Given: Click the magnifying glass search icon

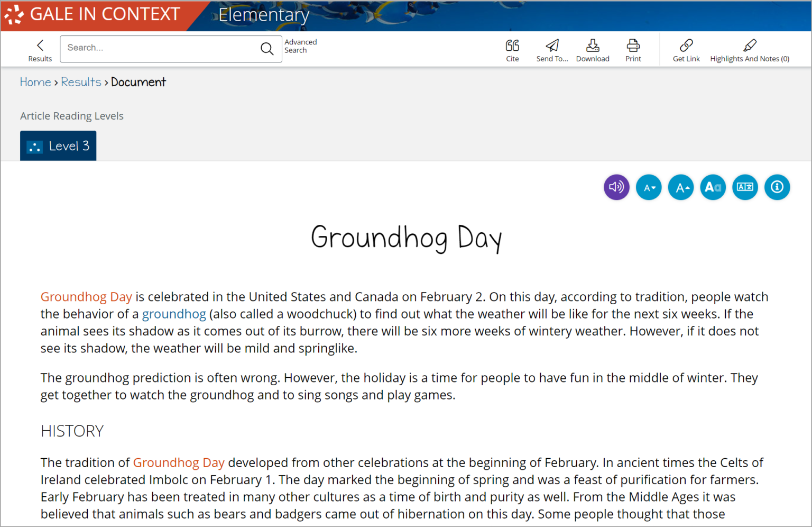Looking at the screenshot, I should (x=266, y=48).
